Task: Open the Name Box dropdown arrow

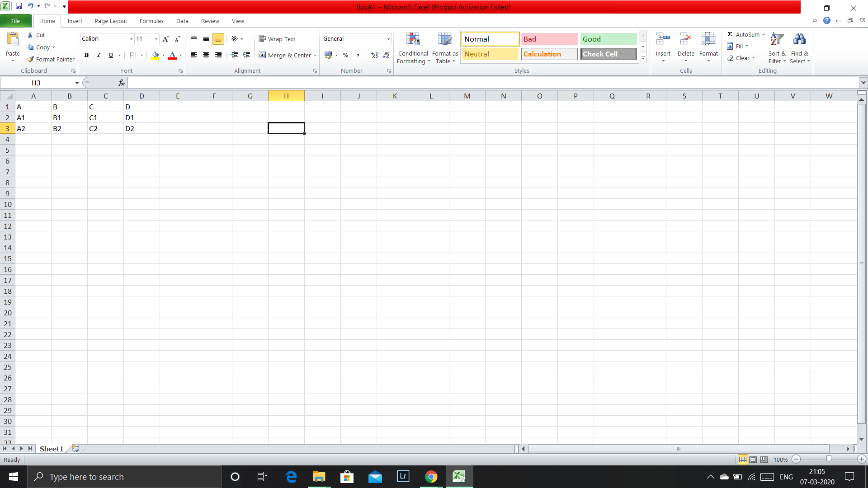Action: point(77,83)
